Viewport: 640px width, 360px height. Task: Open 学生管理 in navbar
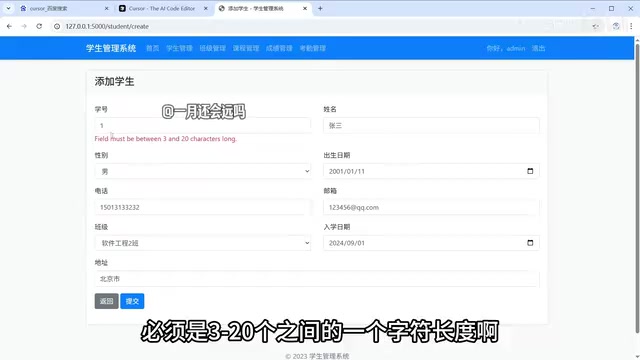(179, 48)
